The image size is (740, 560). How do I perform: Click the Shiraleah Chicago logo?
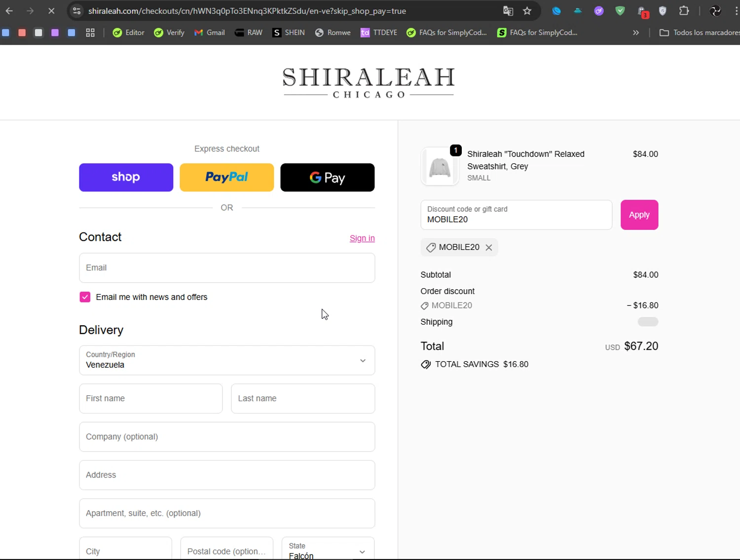[x=369, y=82]
